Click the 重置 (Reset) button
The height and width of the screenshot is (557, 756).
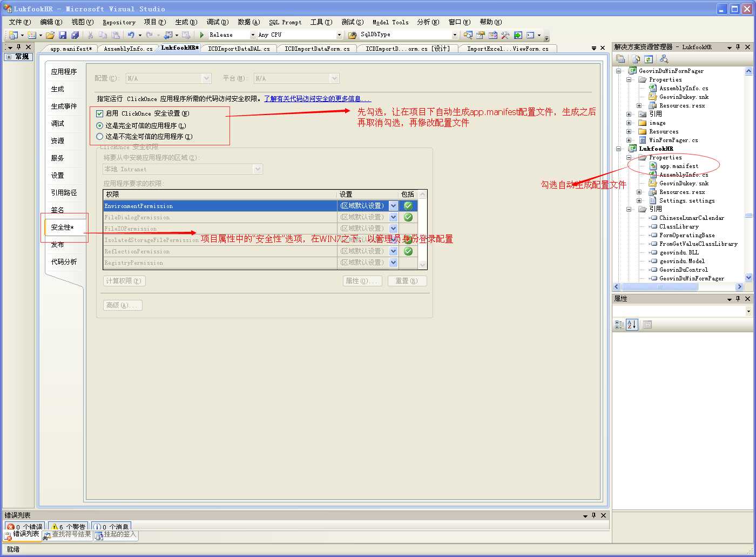[x=407, y=281]
